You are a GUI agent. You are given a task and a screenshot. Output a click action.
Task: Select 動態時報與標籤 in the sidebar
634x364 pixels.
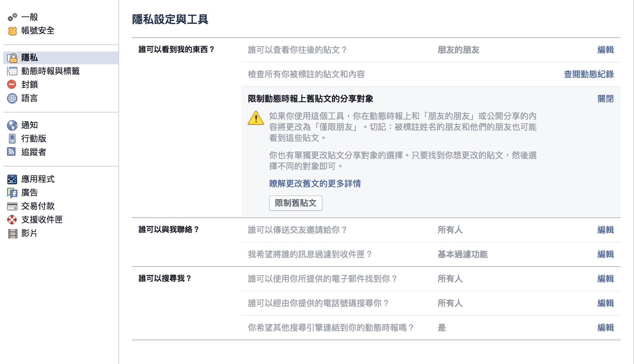pos(51,71)
